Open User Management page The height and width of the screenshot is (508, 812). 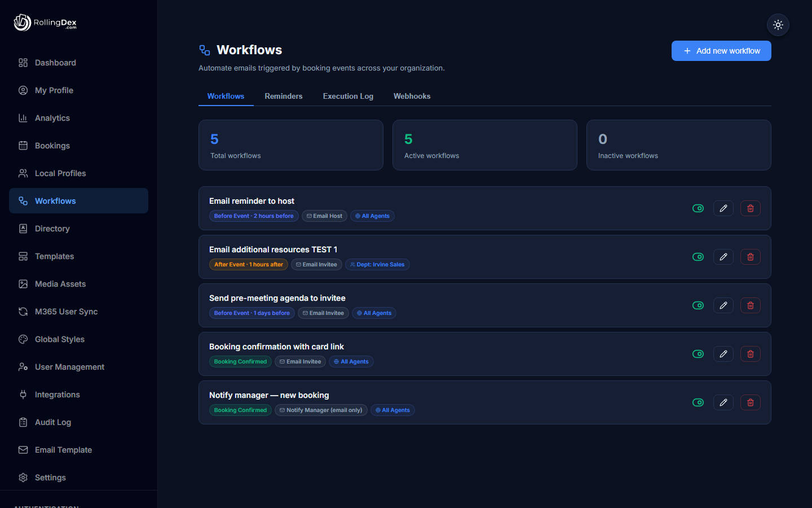pos(78,367)
